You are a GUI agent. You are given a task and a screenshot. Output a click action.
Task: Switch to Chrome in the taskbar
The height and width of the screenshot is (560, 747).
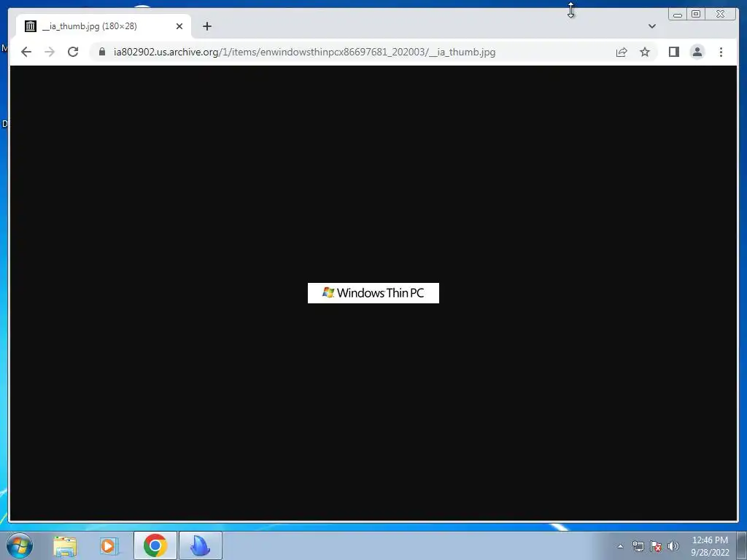(155, 545)
